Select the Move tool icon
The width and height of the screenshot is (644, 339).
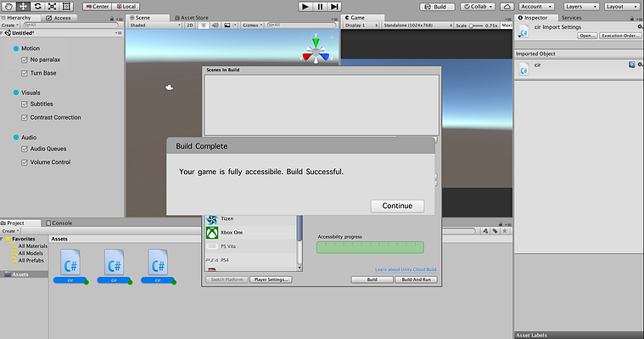coord(24,6)
